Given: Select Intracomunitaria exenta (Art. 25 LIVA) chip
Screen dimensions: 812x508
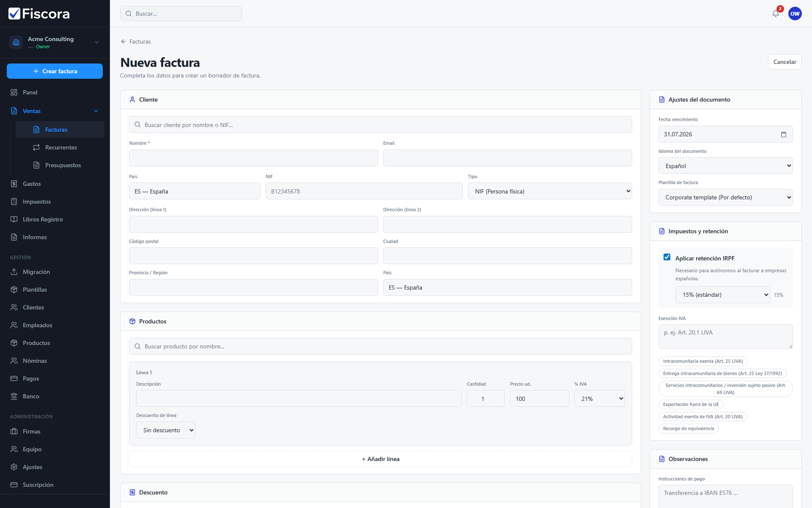Looking at the screenshot, I should tap(703, 361).
